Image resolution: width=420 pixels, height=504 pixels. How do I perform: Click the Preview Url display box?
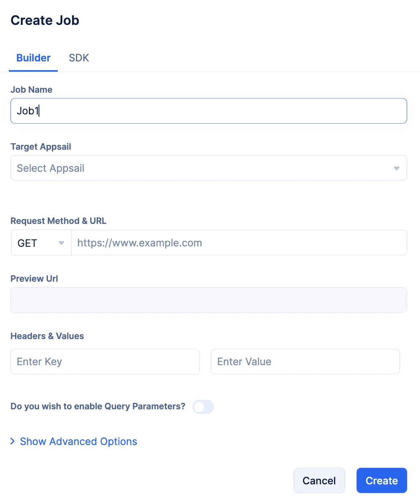(208, 300)
